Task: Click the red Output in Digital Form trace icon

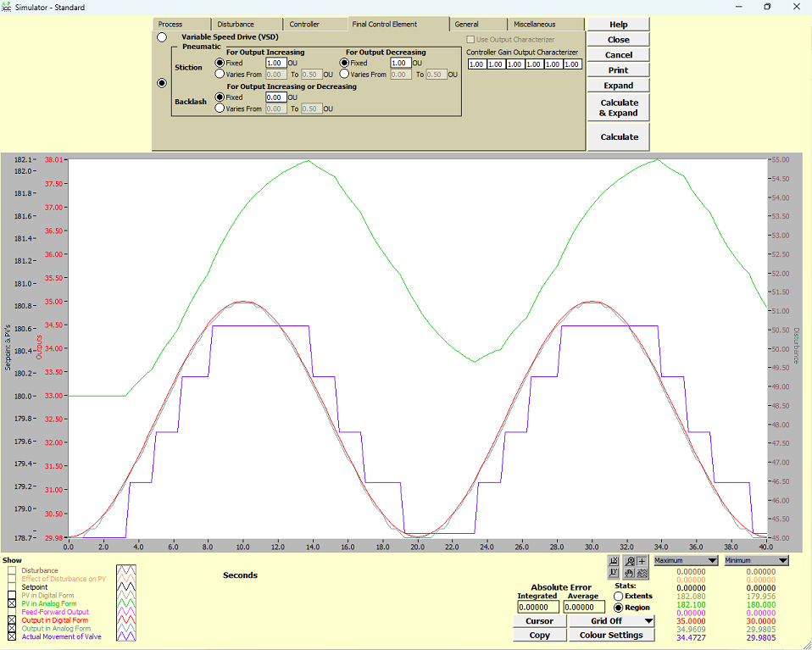Action: pos(127,620)
